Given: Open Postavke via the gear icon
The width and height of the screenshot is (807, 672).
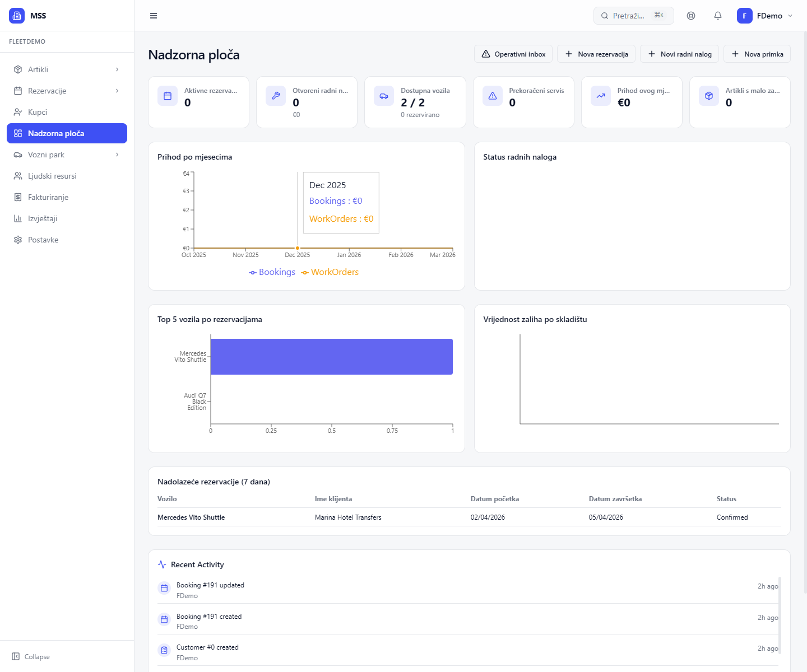Looking at the screenshot, I should pyautogui.click(x=17, y=239).
